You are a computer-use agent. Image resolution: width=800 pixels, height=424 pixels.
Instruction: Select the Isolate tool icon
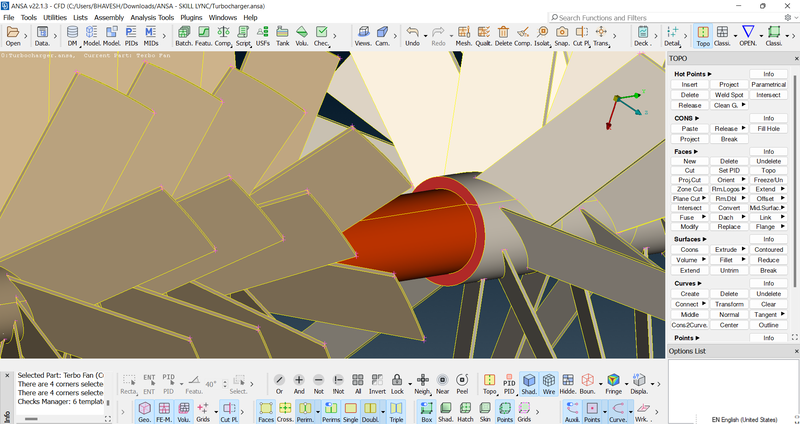click(x=543, y=36)
